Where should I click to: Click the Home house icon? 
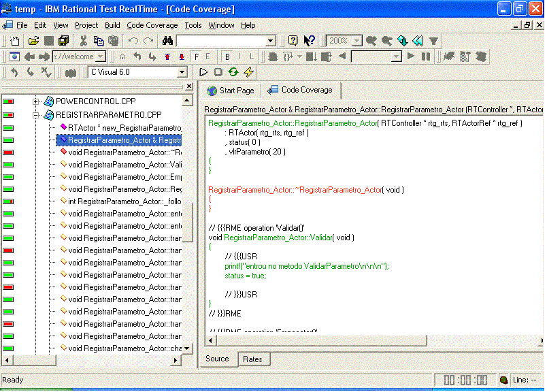(x=122, y=56)
